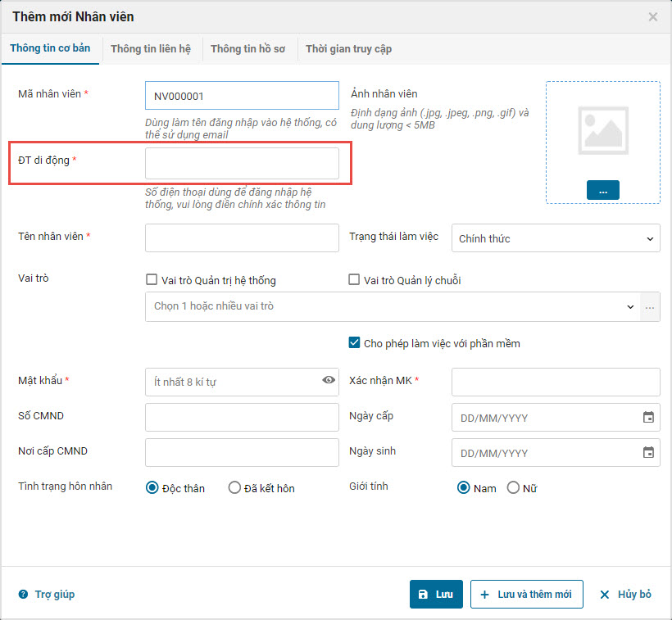The image size is (672, 620).
Task: Enable Vai trò Quản trị hệ thống checkbox
Action: pos(152,279)
